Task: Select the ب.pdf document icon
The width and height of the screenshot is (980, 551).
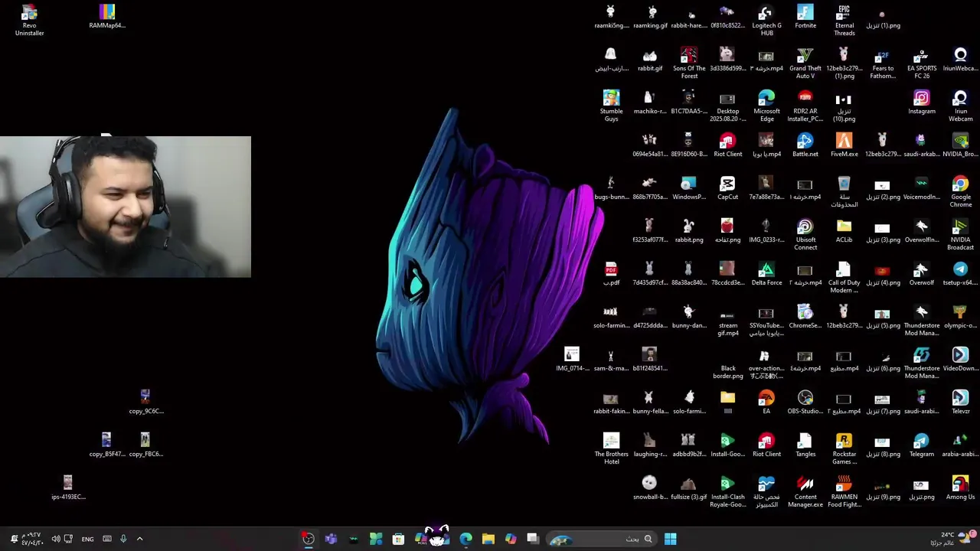Action: coord(611,274)
